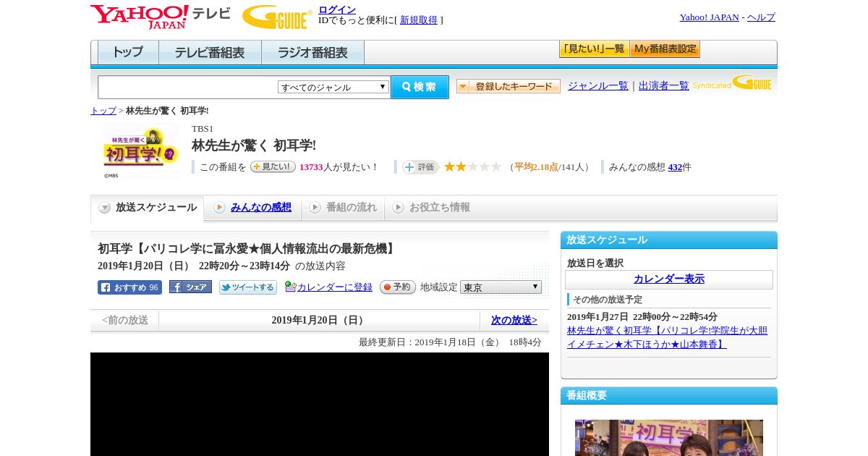Screen dimensions: 868x456
Task: Select the お役立ち情報 tab
Action: 431,208
